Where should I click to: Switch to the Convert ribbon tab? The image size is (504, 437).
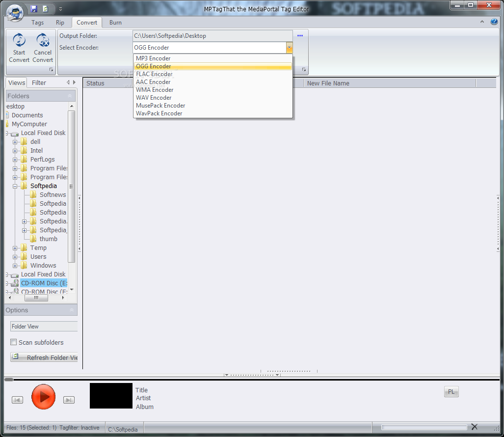87,23
